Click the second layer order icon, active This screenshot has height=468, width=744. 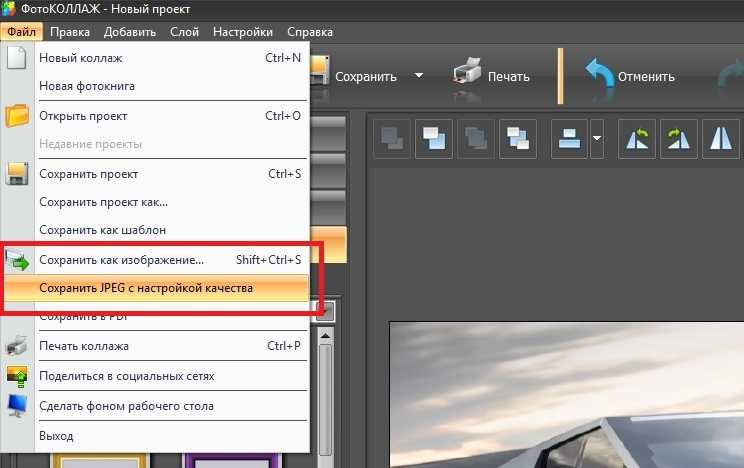pyautogui.click(x=434, y=139)
